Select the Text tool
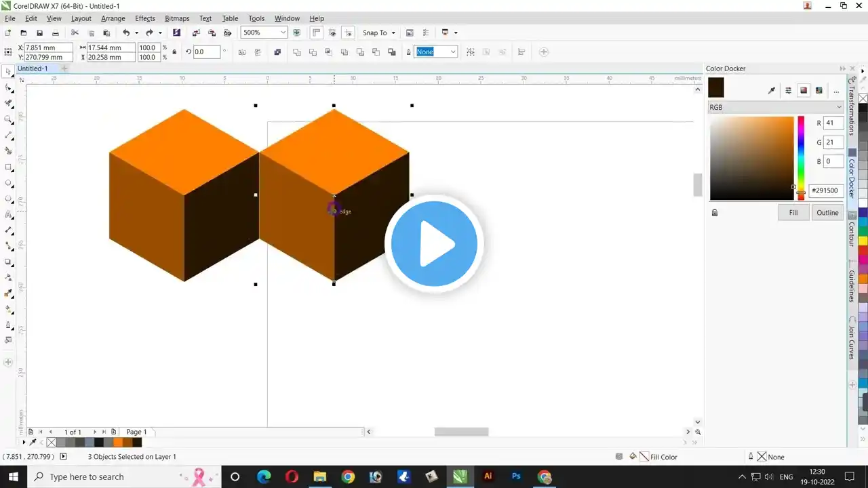This screenshot has height=488, width=868. point(8,214)
